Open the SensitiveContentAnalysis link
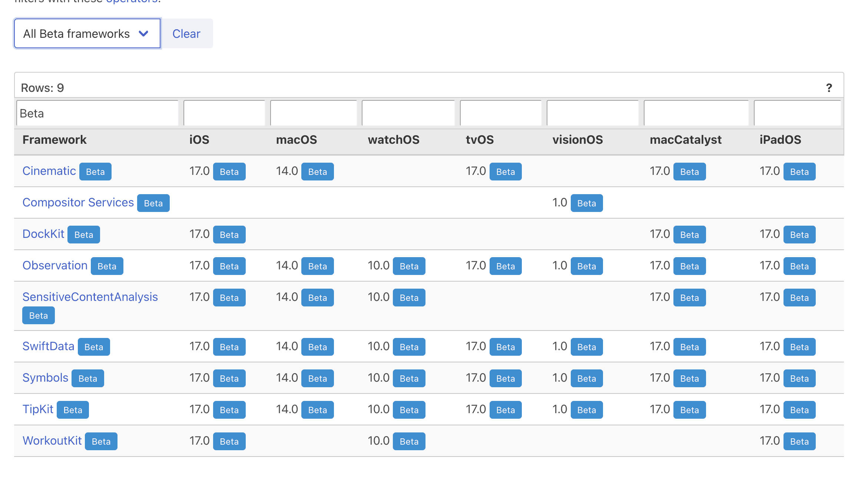868x478 pixels. 90,297
